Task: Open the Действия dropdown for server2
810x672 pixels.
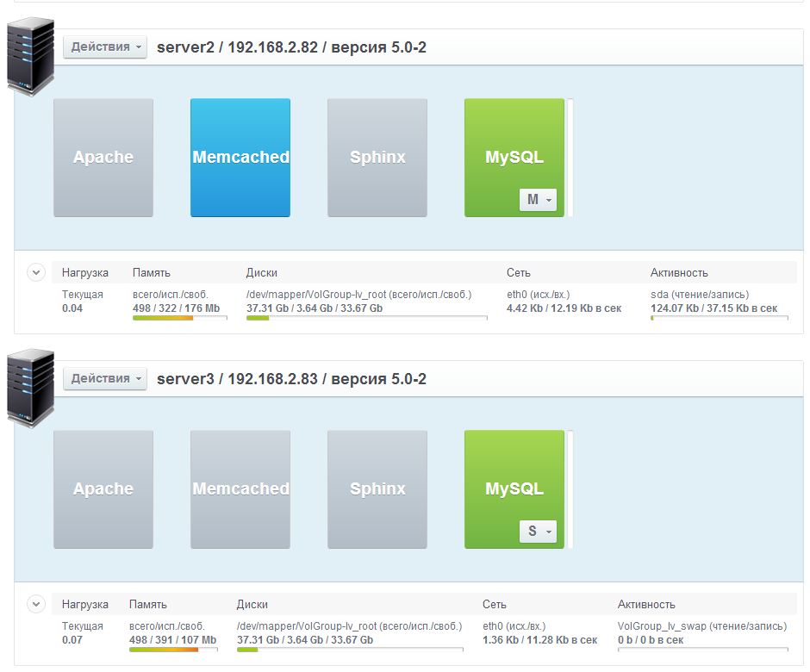Action: [x=105, y=47]
